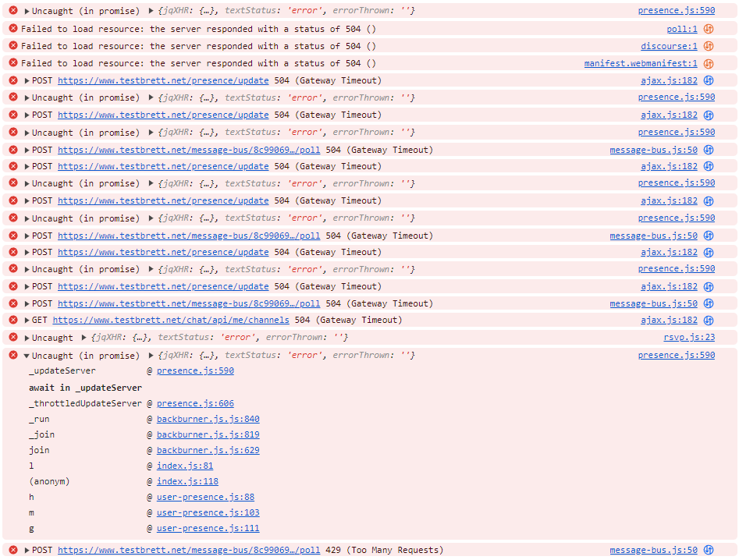Click the orange network icon beside discourse:1
739x560 pixels.
click(x=709, y=46)
